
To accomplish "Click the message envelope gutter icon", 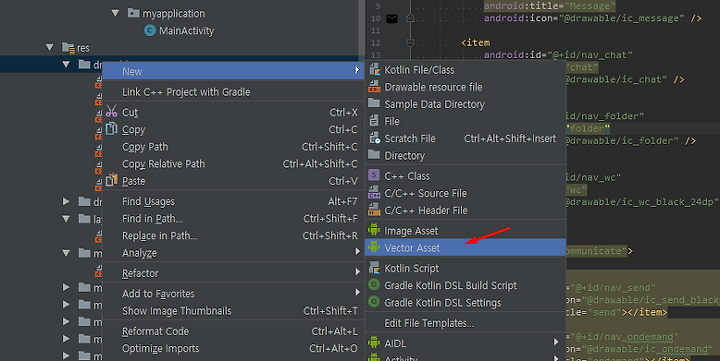I will click(392, 19).
